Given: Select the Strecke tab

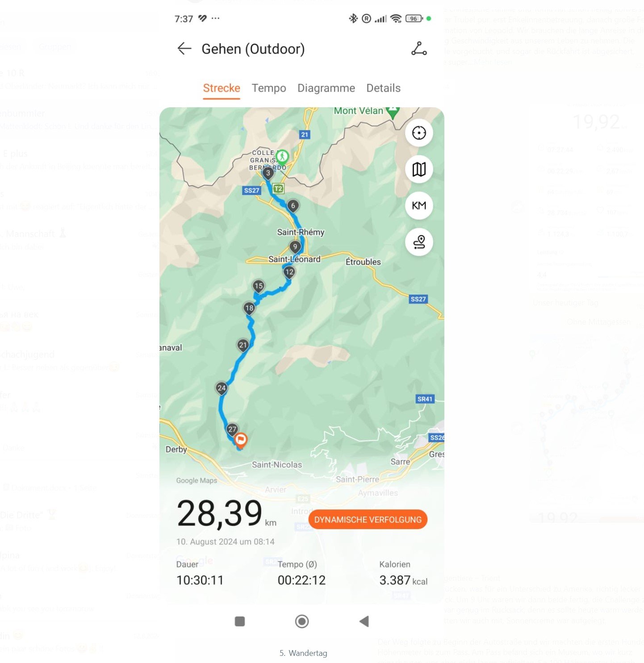Looking at the screenshot, I should click(x=222, y=88).
